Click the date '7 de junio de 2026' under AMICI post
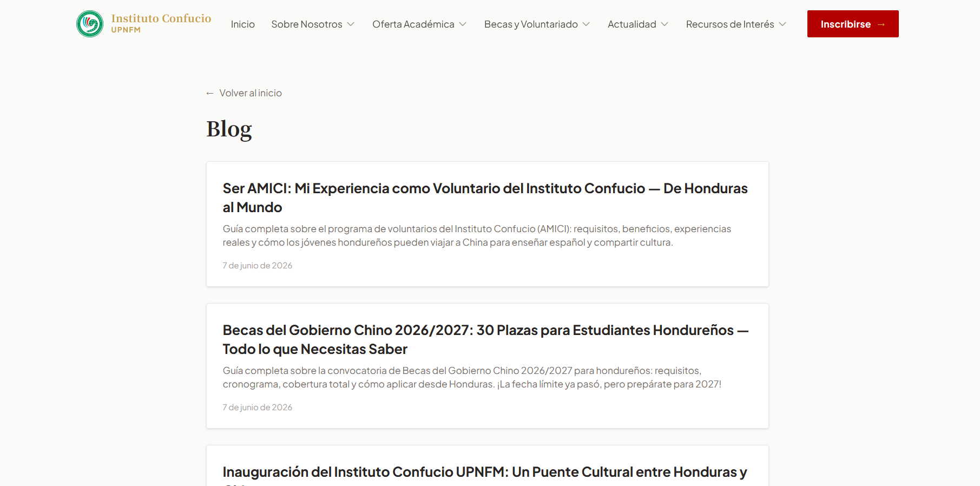 [258, 265]
